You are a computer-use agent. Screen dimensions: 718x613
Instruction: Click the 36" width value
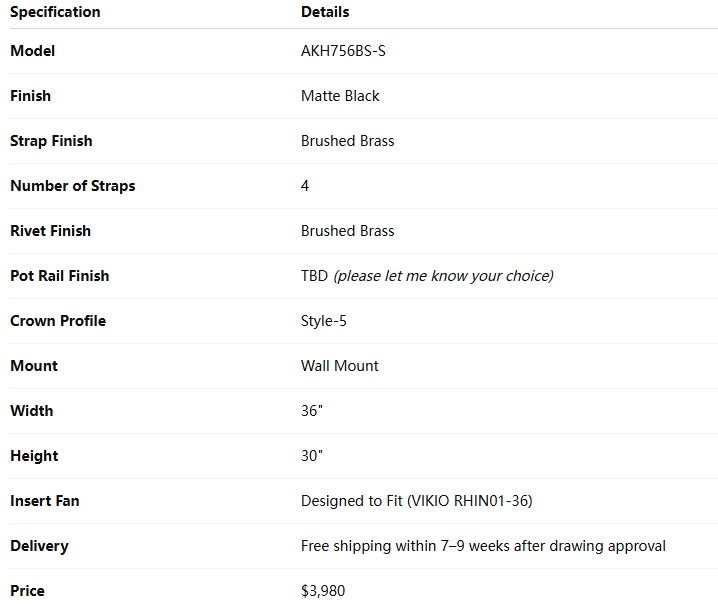click(311, 411)
